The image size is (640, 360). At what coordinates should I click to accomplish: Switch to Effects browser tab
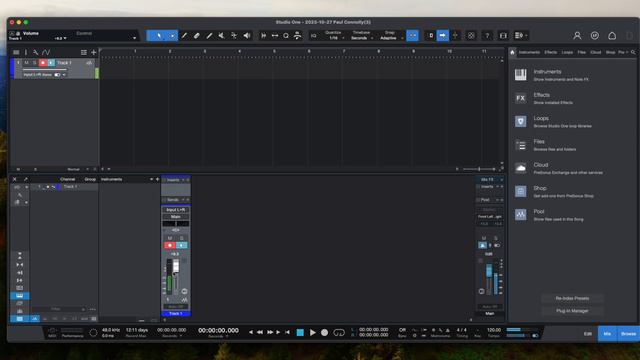(x=550, y=52)
